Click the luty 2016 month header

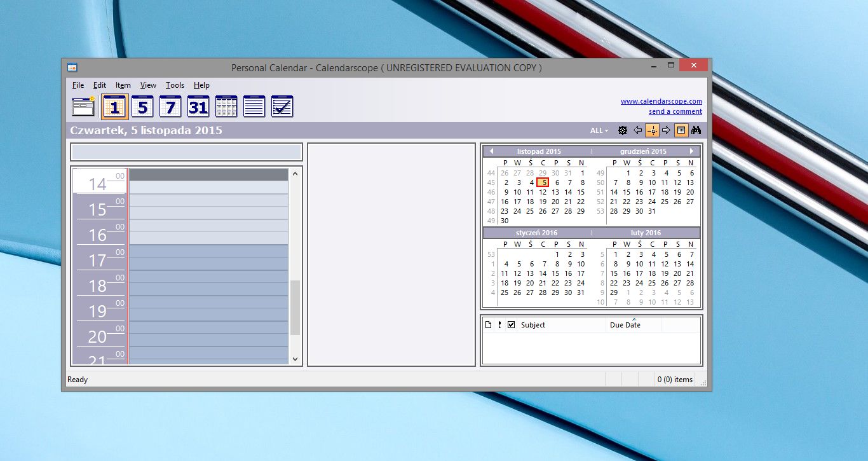(646, 233)
